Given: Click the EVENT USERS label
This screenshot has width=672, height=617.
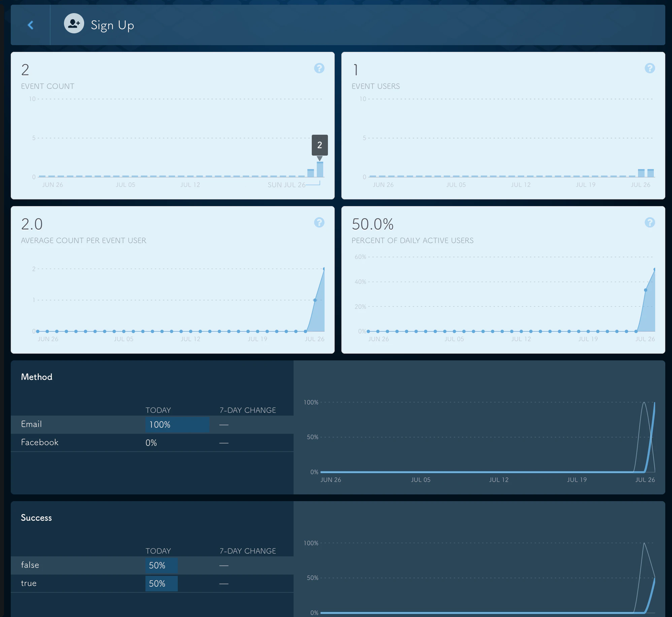Looking at the screenshot, I should pyautogui.click(x=376, y=86).
